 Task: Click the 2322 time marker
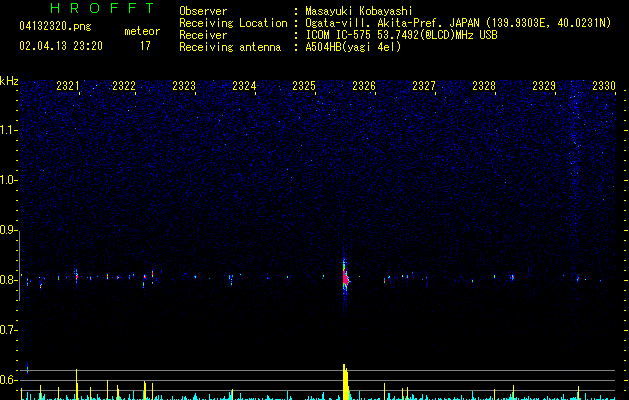(124, 86)
